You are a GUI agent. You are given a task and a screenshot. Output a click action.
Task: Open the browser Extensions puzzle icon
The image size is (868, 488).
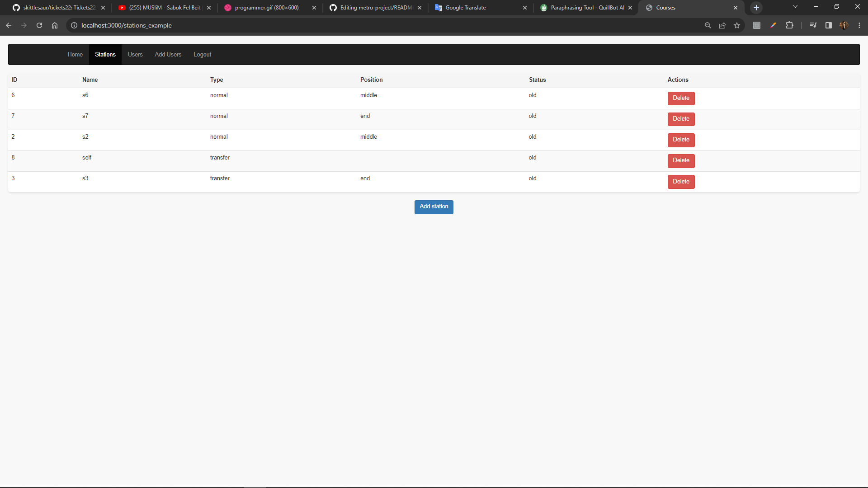tap(790, 25)
